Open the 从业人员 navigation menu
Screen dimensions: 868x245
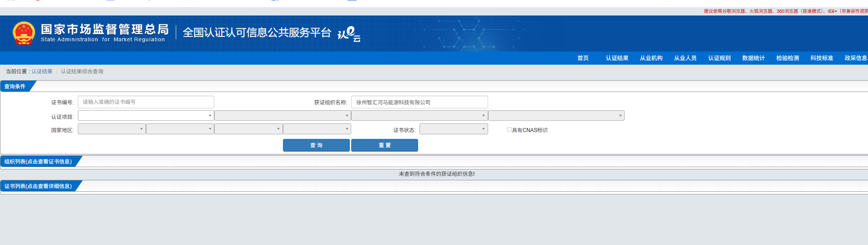(x=685, y=58)
